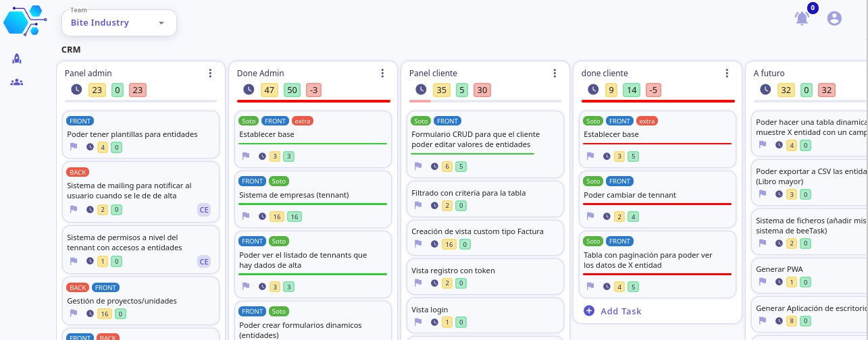Click clock icon in Done Admin header
Viewport: 868px width, 340px height.
coord(249,89)
